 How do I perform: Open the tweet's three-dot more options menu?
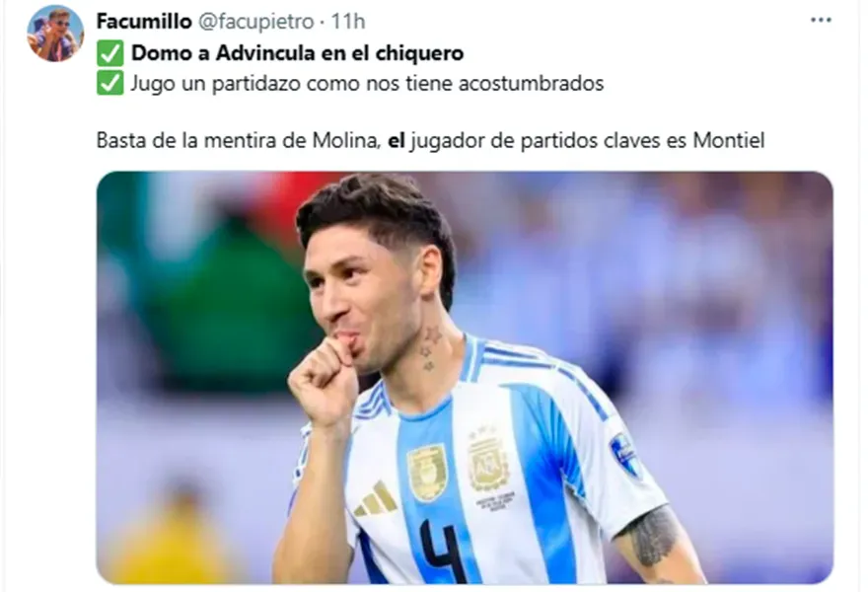click(821, 20)
